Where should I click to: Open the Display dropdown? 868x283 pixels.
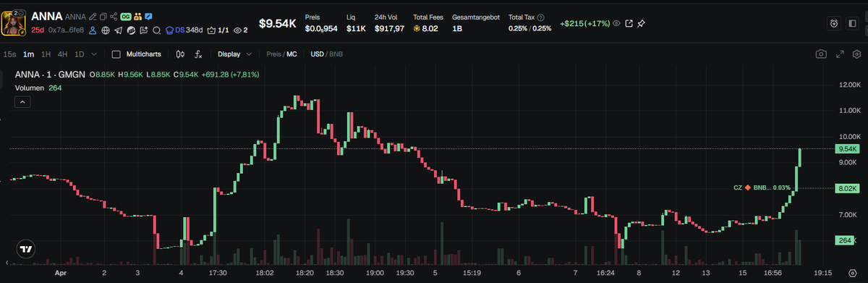pos(234,54)
